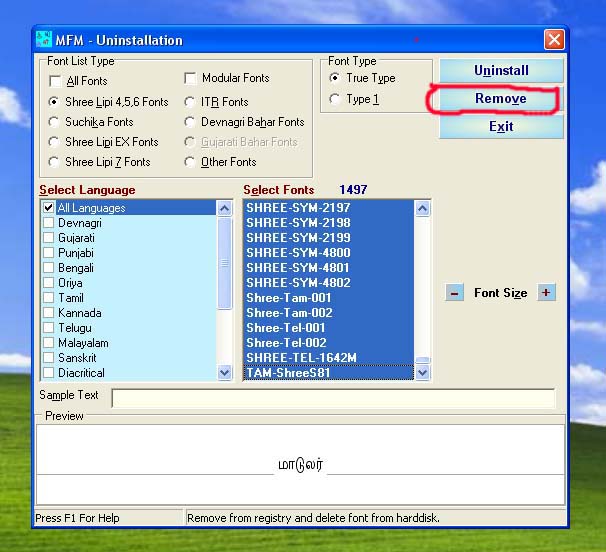Image resolution: width=606 pixels, height=552 pixels.
Task: Select font Shree-Tel-002
Action: point(329,343)
